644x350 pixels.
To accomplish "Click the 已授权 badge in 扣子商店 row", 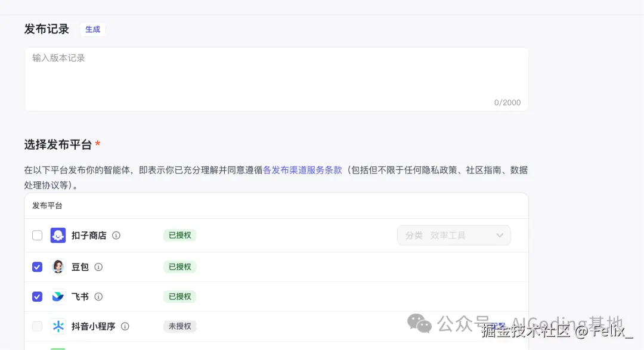I will 180,236.
